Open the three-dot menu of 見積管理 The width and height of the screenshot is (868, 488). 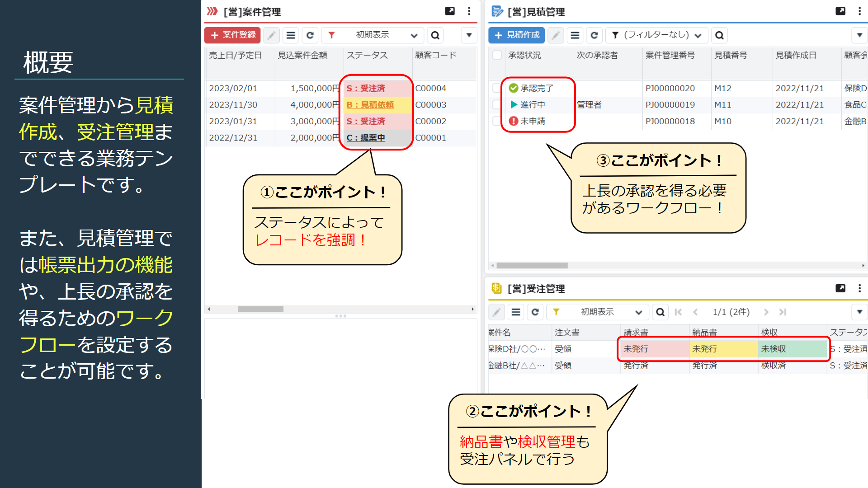coord(860,11)
